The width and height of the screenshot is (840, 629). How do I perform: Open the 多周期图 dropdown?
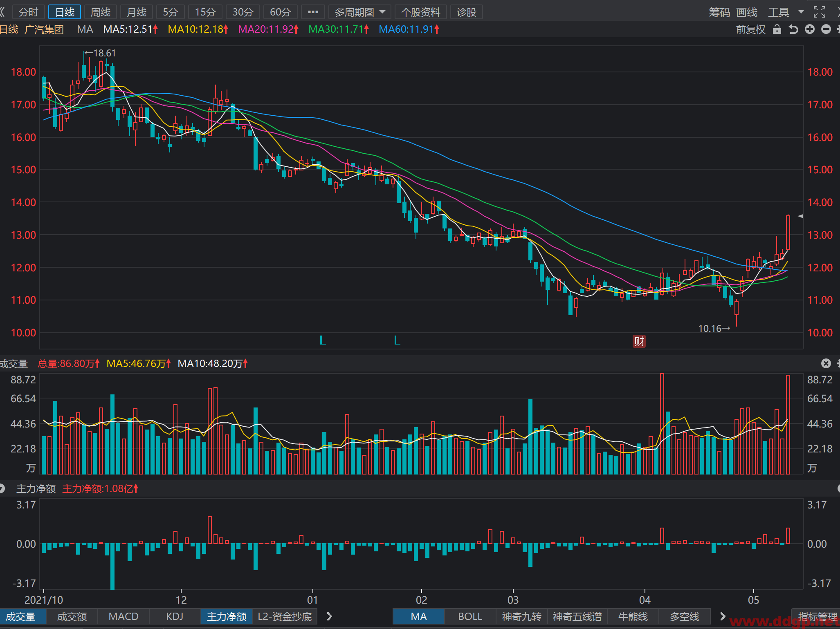pos(360,12)
